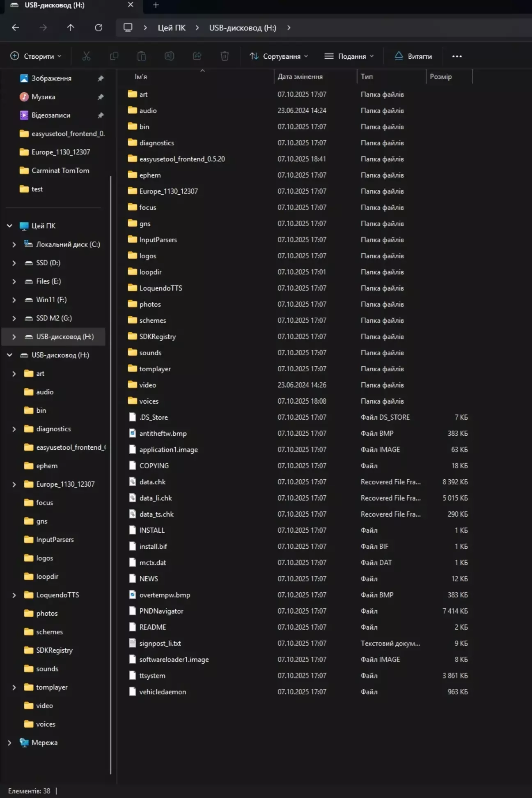Navigate back with the back arrow
This screenshot has width=532, height=798.
16,28
